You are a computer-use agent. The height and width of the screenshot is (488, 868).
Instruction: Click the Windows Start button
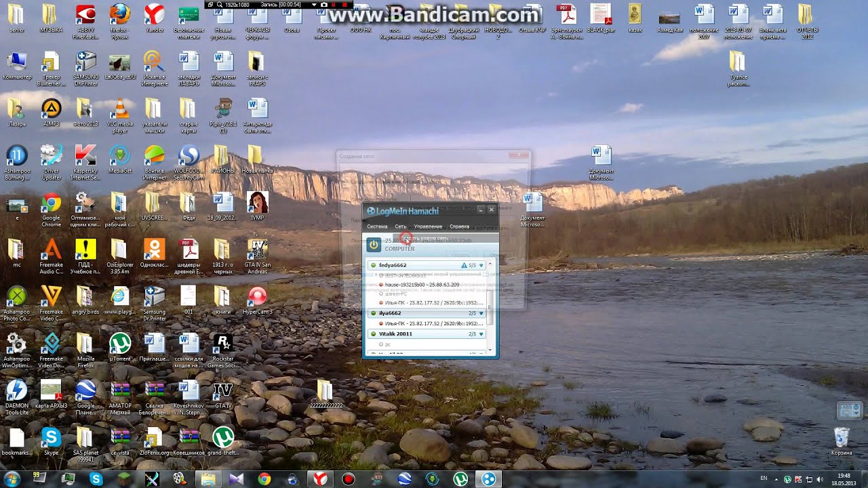coord(12,479)
